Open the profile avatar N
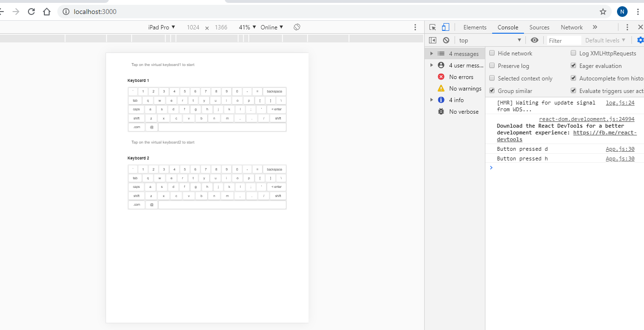Viewport: 644px width, 330px height. 622,12
